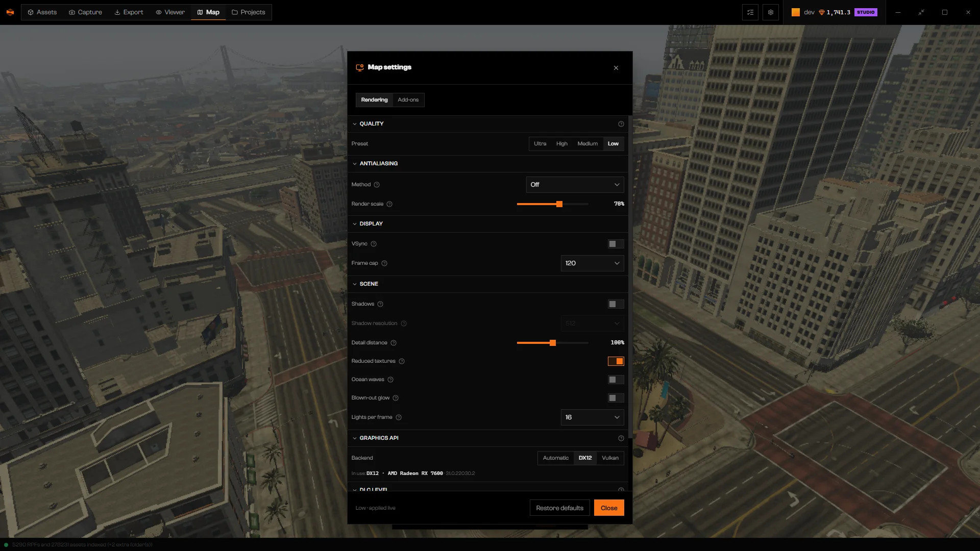Viewport: 980px width, 551px height.
Task: Collapse the SCENE section
Action: (x=365, y=284)
